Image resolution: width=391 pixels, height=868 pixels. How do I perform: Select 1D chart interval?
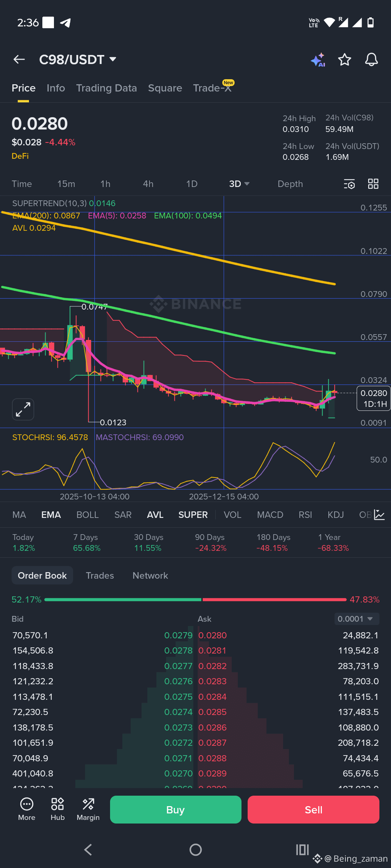192,184
